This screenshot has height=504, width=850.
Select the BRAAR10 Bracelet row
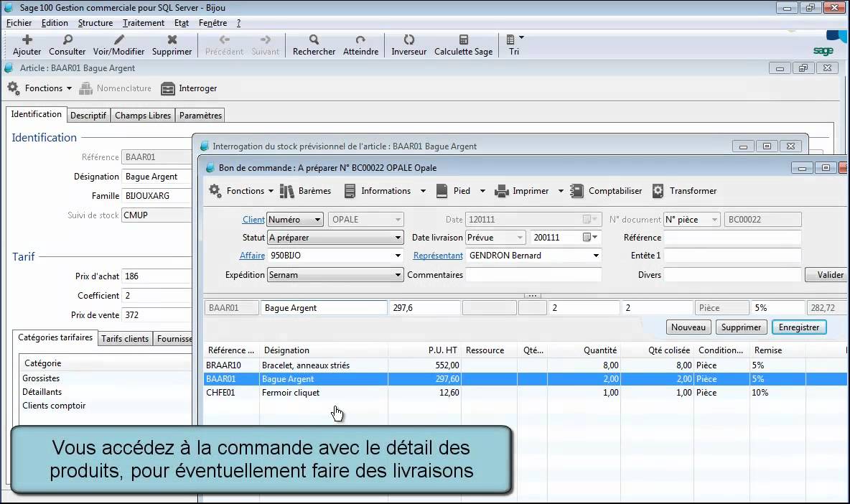coord(525,365)
